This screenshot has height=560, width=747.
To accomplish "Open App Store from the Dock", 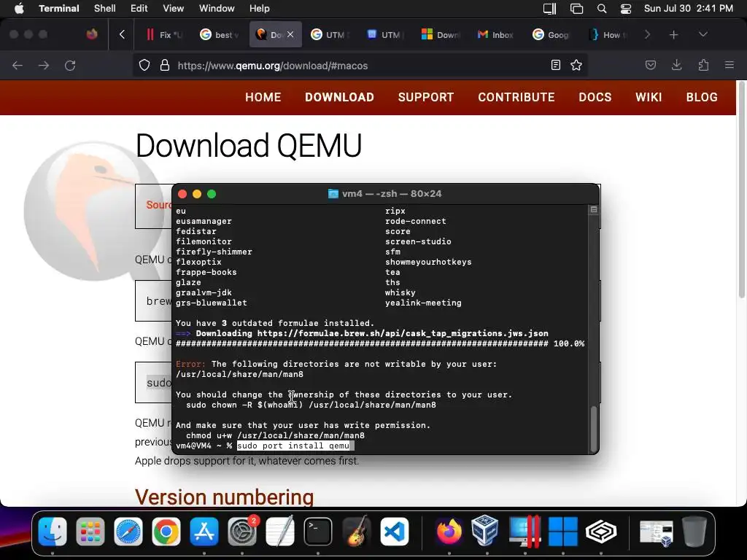I will point(204,532).
